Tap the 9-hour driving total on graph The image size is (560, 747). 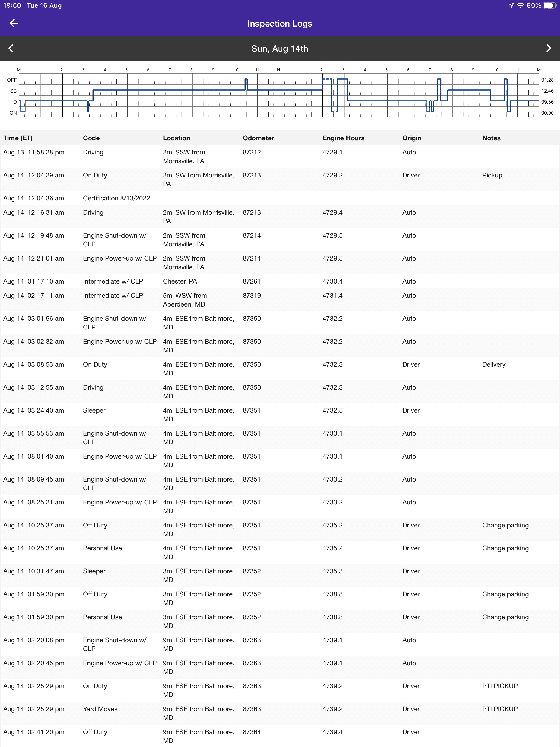[x=547, y=102]
